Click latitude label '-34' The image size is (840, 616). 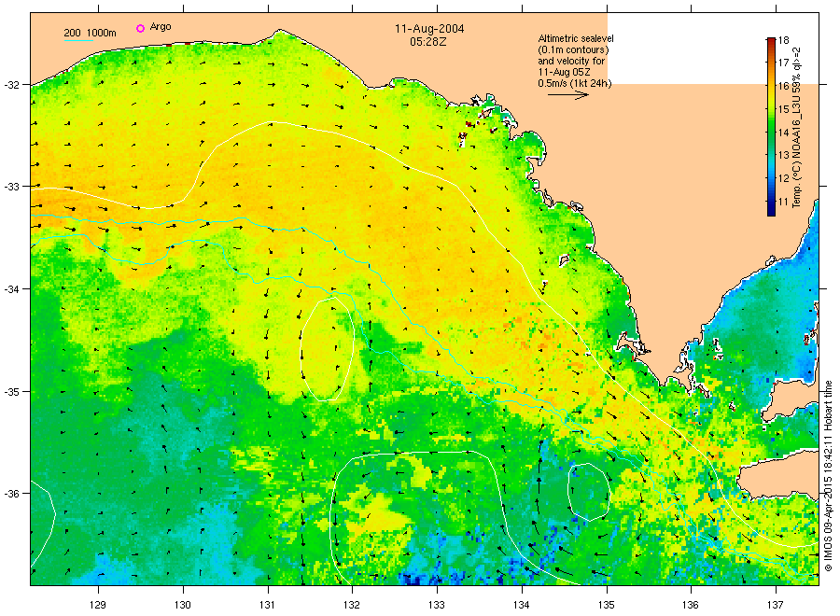(x=12, y=289)
